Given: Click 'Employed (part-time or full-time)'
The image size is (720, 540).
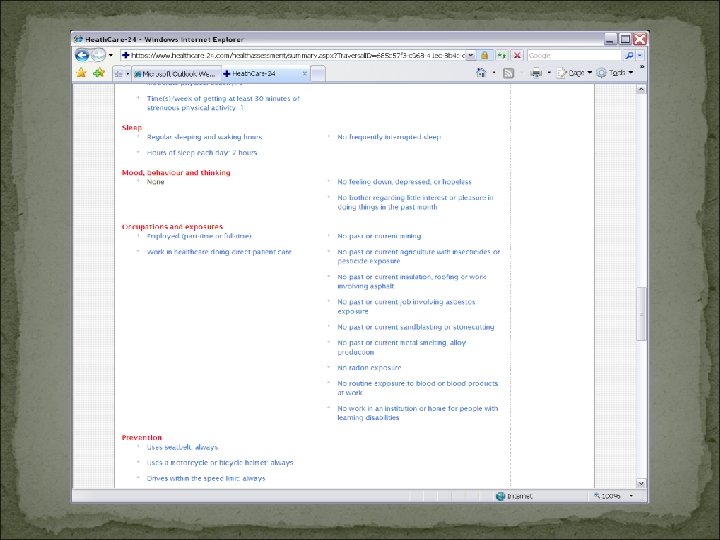Looking at the screenshot, I should [x=199, y=236].
